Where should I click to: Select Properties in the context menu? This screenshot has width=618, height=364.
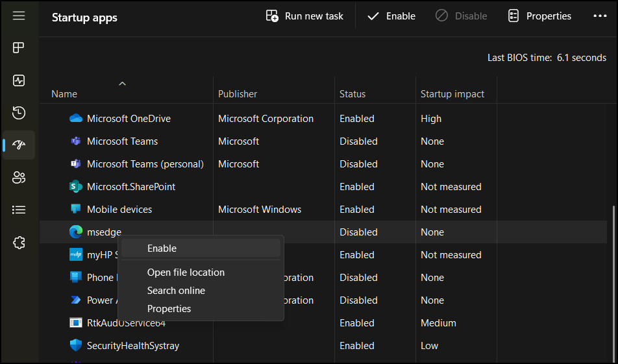[169, 309]
